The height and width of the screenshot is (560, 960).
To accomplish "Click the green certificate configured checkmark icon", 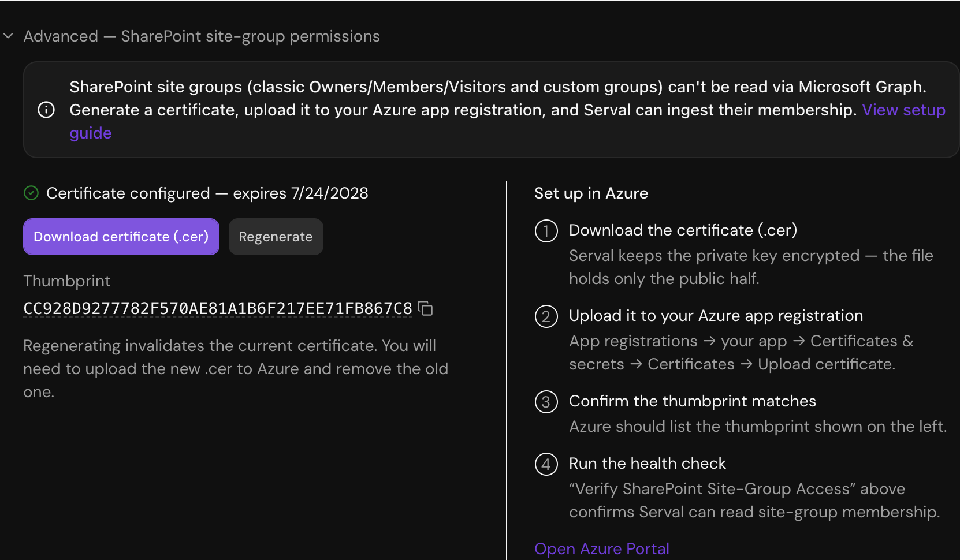I will [31, 193].
